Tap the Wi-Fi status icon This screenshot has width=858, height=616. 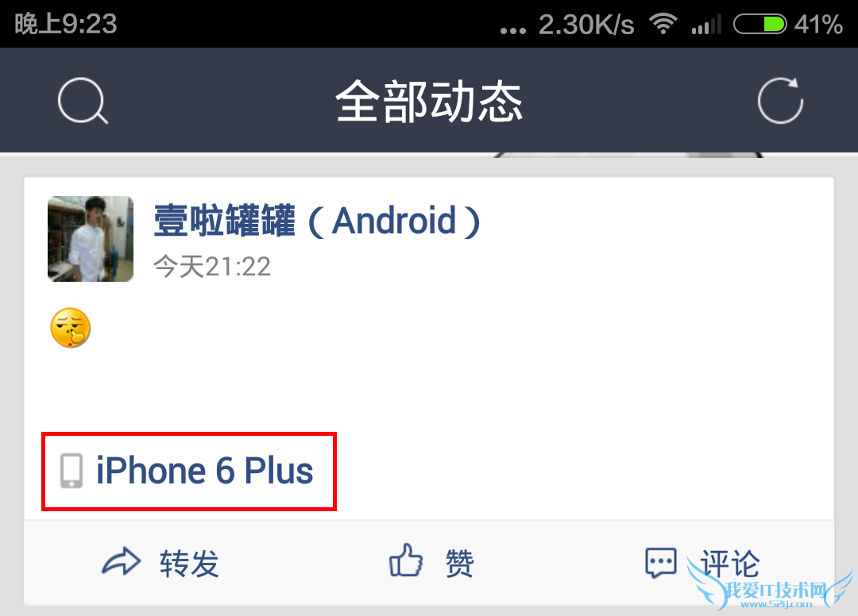(x=663, y=24)
